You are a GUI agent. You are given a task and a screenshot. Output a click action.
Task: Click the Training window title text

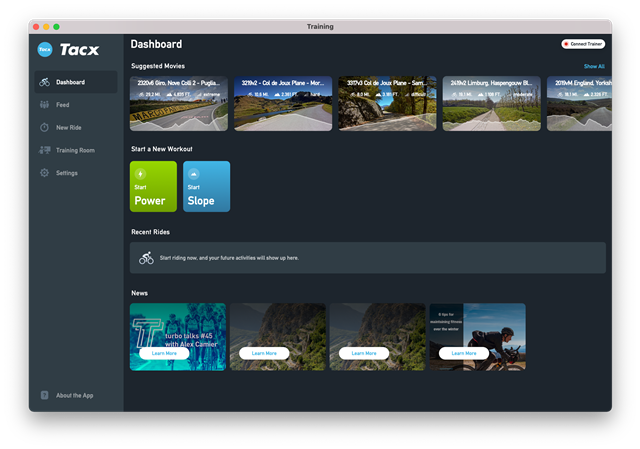coord(320,27)
